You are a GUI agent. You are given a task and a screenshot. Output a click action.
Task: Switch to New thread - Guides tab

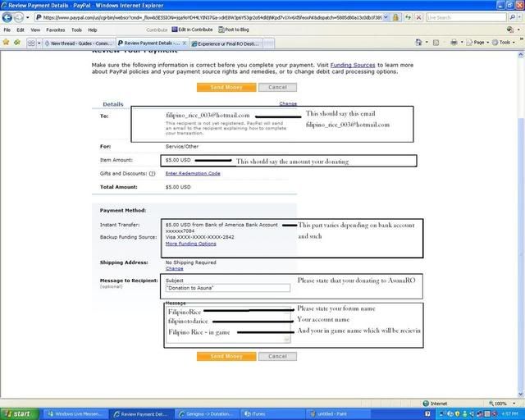pos(79,43)
